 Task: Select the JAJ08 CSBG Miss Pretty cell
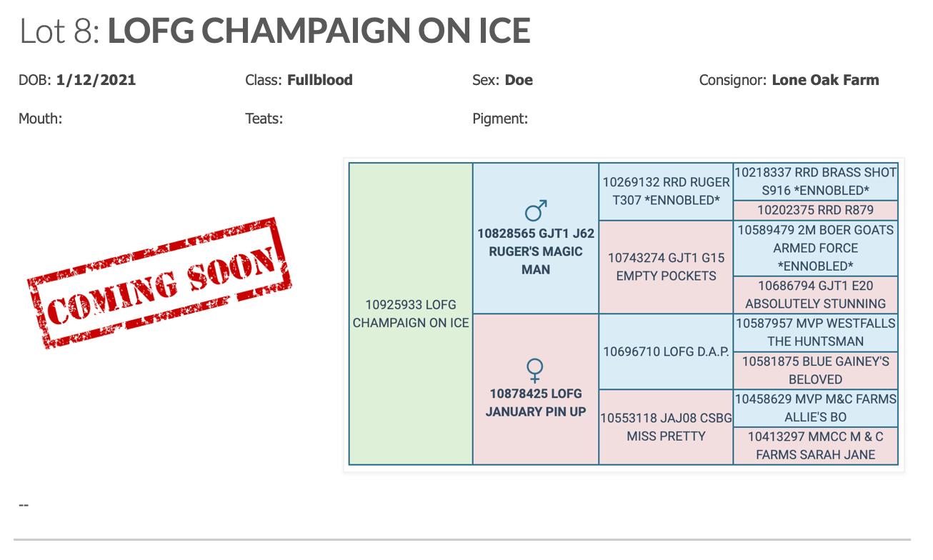[666, 426]
